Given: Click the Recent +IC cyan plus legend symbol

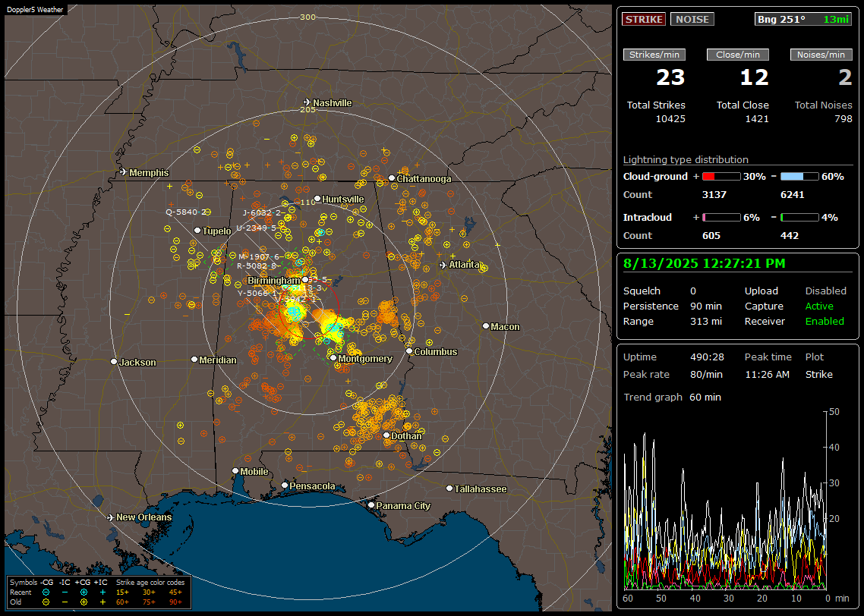Looking at the screenshot, I should pyautogui.click(x=102, y=592).
